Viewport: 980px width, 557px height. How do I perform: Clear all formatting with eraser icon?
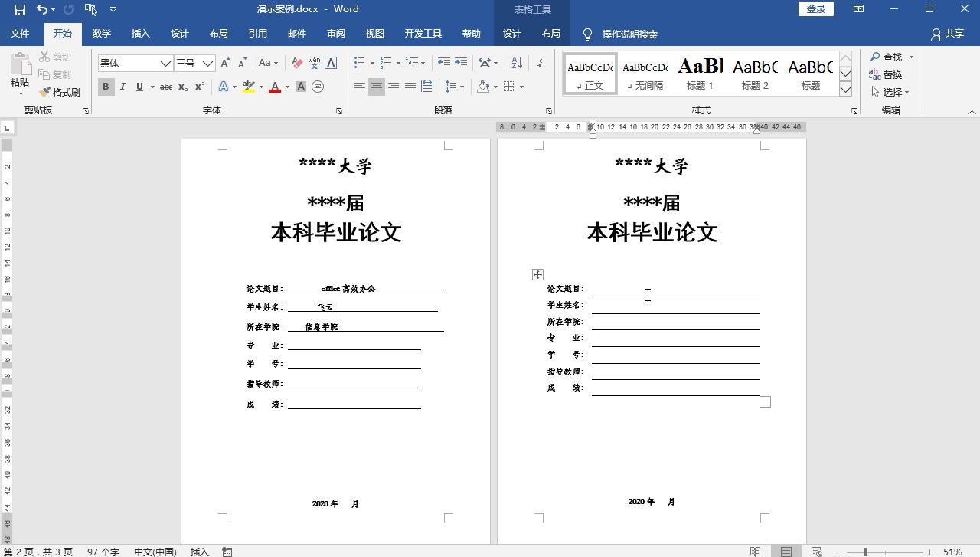(297, 63)
